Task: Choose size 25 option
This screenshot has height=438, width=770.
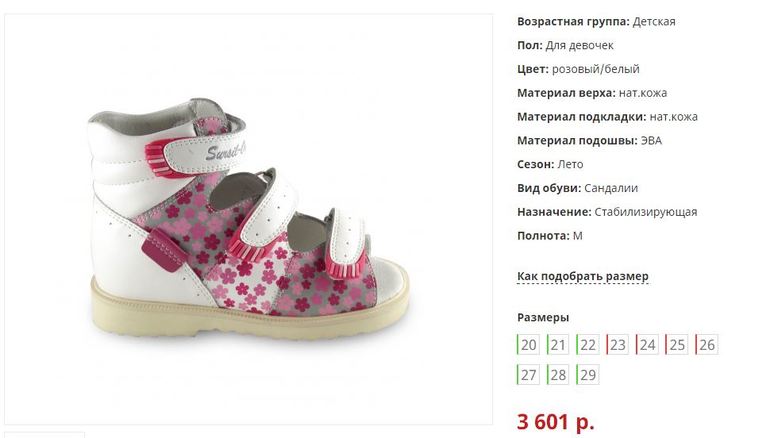Action: [677, 345]
